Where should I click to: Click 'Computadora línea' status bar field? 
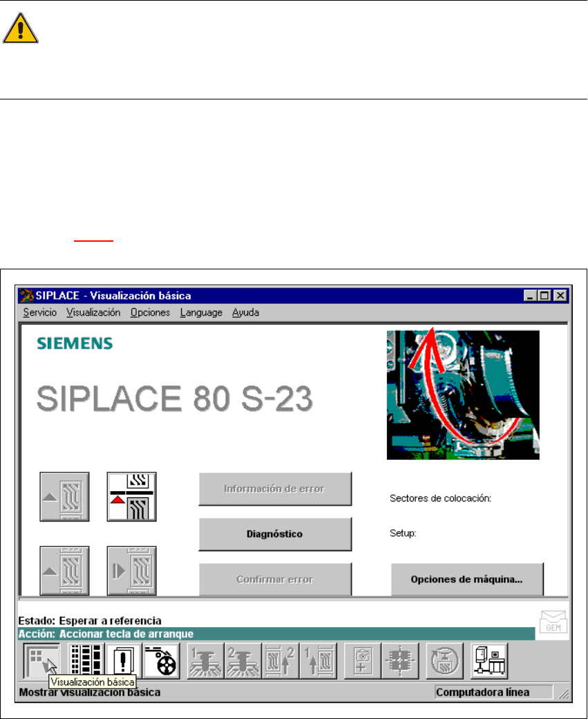(494, 692)
